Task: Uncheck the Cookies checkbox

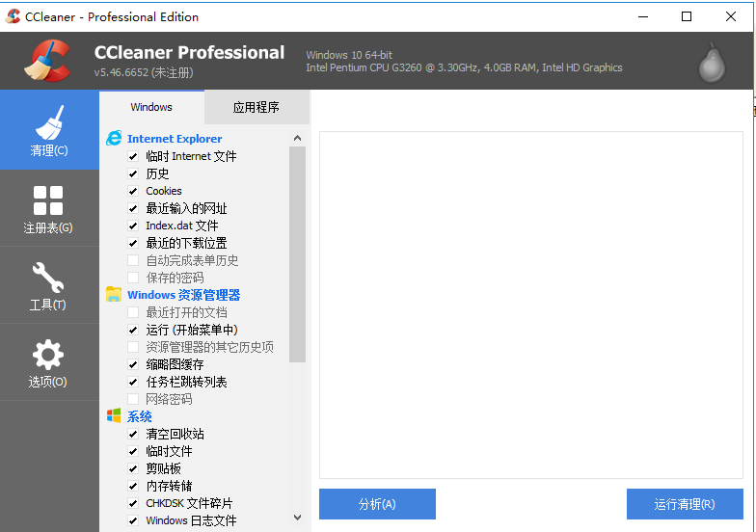Action: (133, 191)
